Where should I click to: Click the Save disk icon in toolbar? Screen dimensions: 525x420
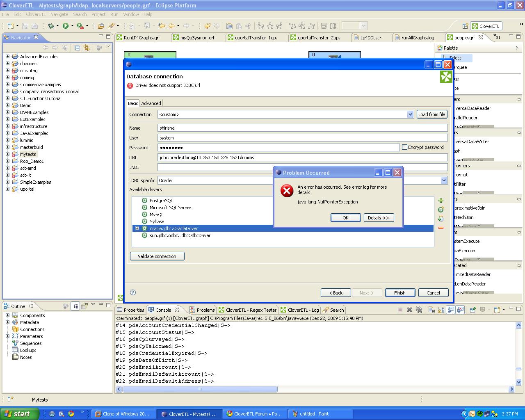click(x=25, y=26)
